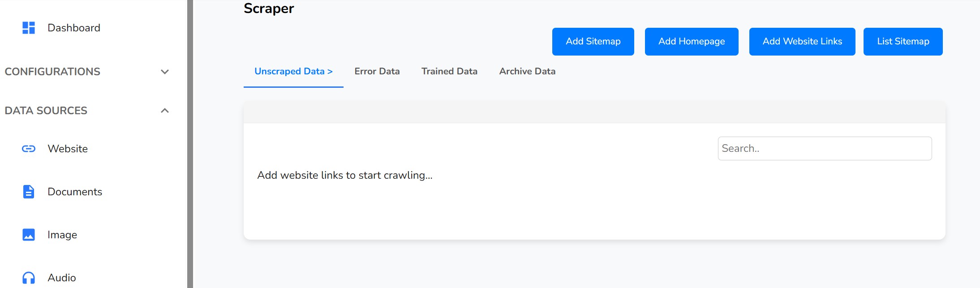The height and width of the screenshot is (288, 980).
Task: Click the Documents file icon
Action: 29,192
